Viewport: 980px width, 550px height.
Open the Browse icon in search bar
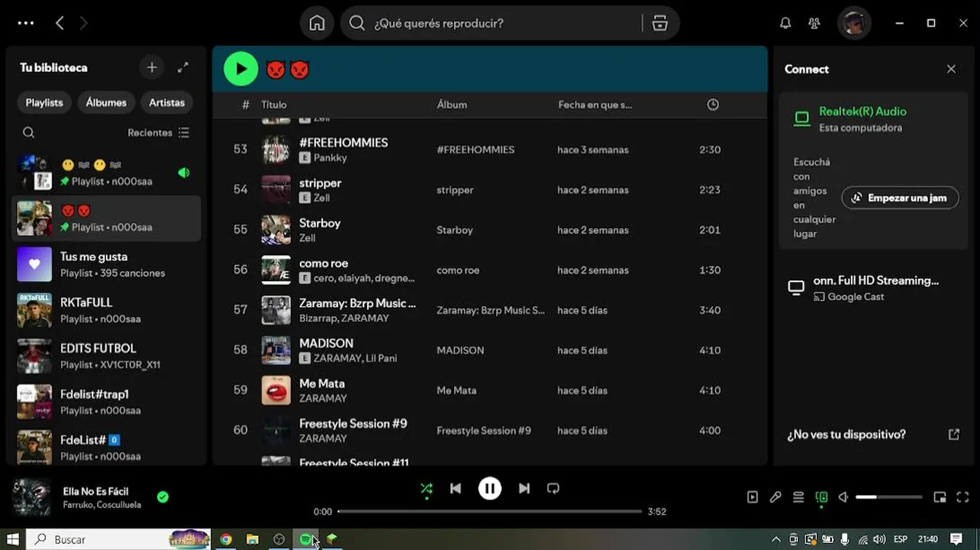[660, 23]
